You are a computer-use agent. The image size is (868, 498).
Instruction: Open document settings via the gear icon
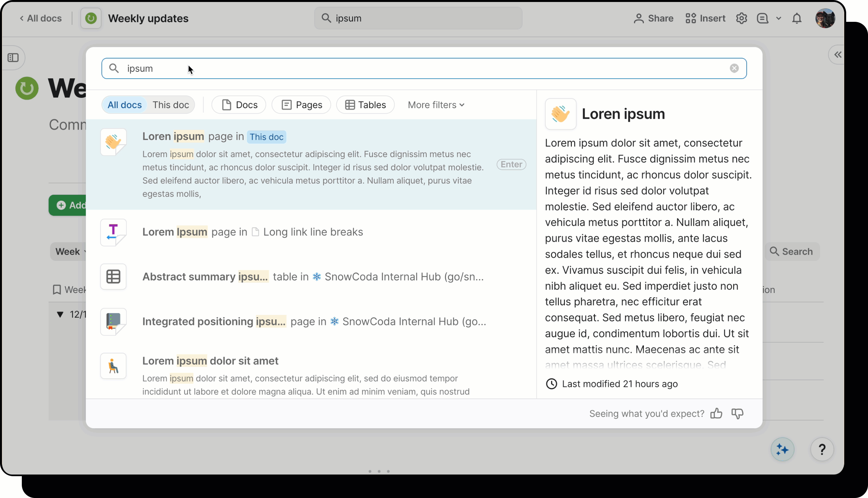pyautogui.click(x=741, y=18)
